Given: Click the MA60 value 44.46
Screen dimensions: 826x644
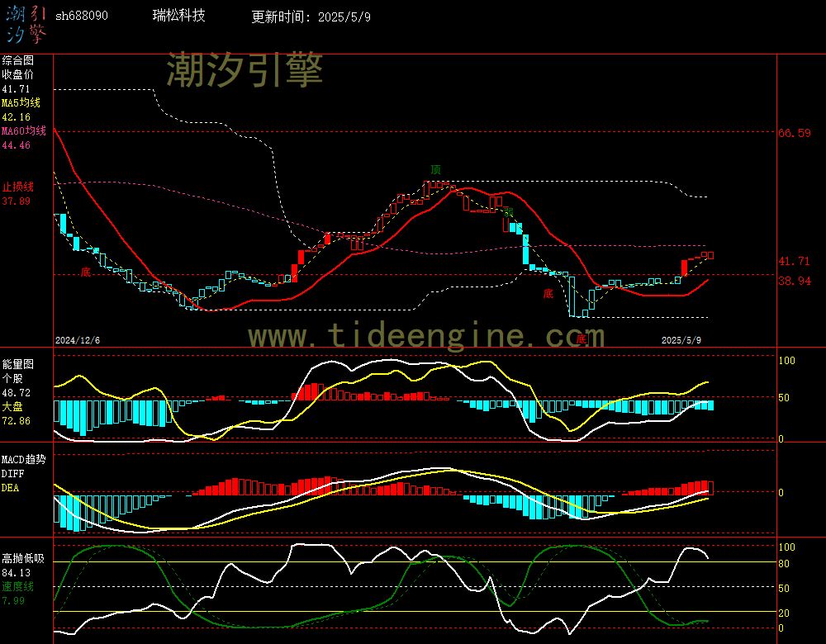Looking at the screenshot, I should (16, 144).
